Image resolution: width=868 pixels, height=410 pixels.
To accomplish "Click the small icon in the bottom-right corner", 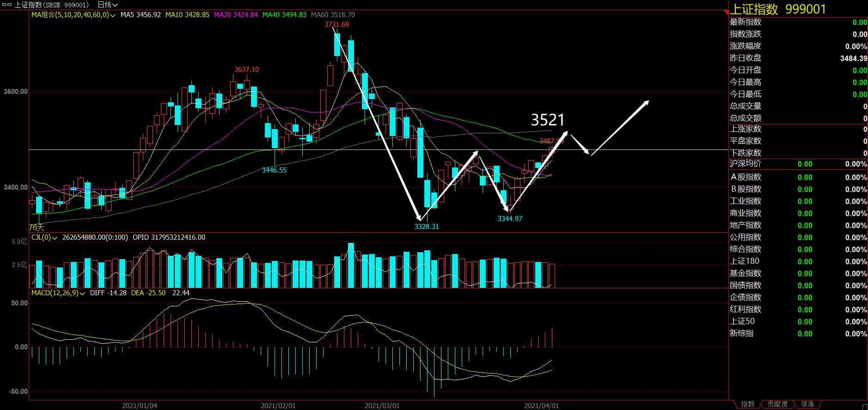I will [864, 406].
